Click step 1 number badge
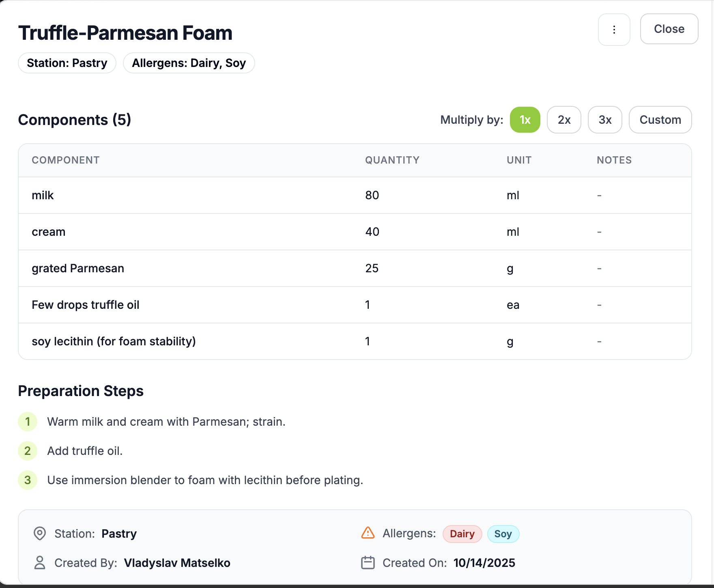 [28, 422]
